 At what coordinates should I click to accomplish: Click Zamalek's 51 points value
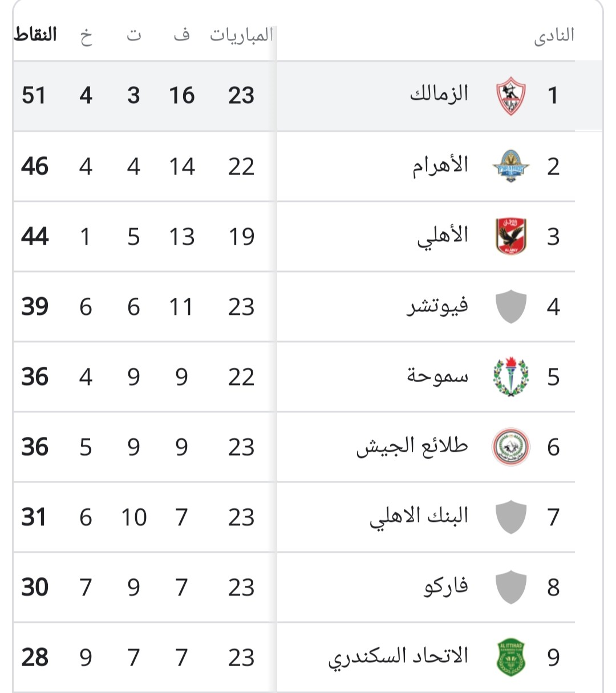(x=34, y=95)
